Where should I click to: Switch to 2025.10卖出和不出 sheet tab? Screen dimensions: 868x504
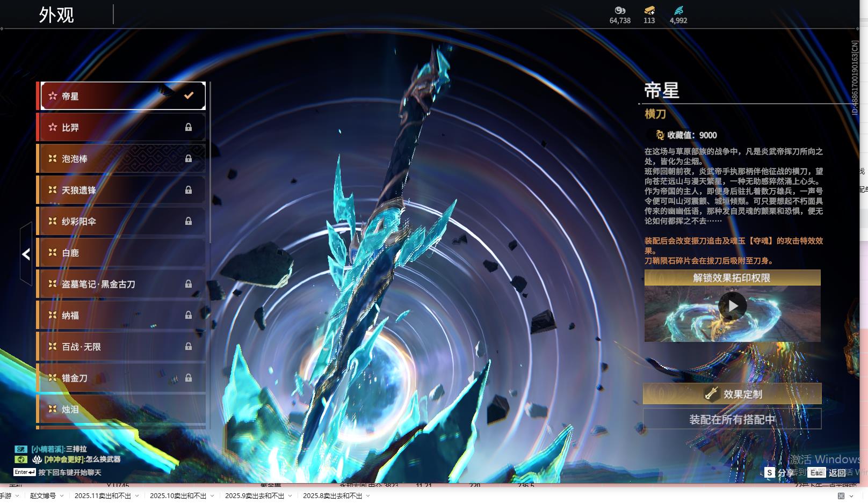pos(178,496)
